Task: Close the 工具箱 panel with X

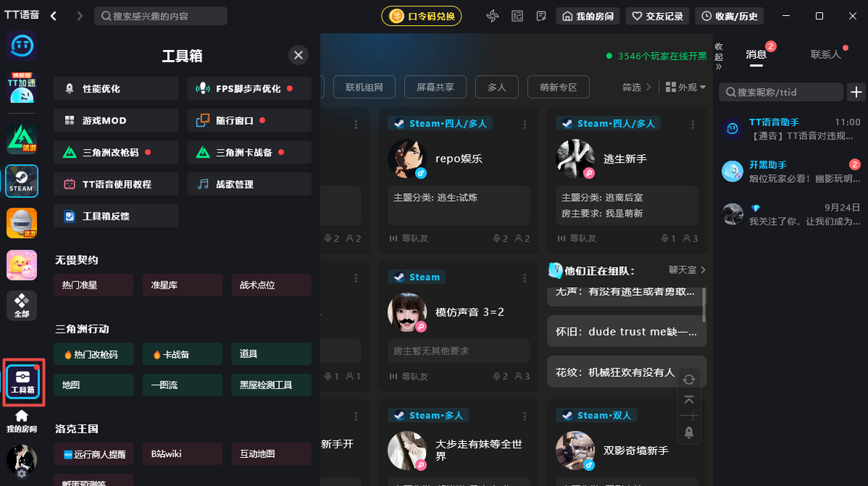Action: (x=298, y=55)
